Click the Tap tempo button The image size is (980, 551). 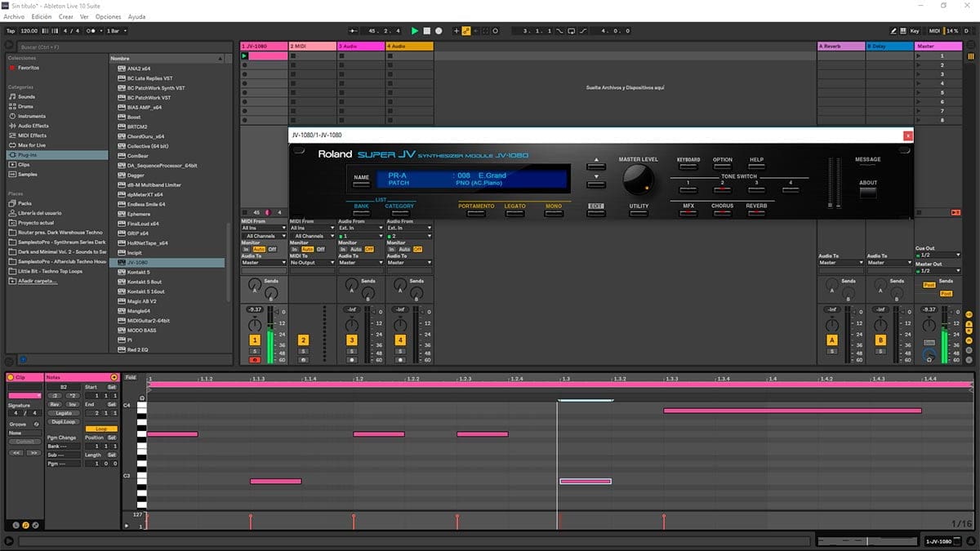11,31
